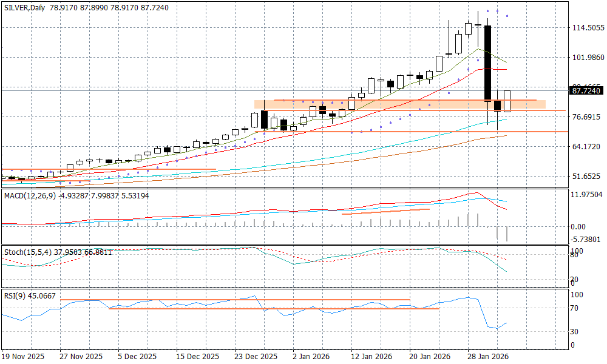Select the orange shaded support zone rectangle
Viewport: 607px width, 364px height.
tap(399, 105)
